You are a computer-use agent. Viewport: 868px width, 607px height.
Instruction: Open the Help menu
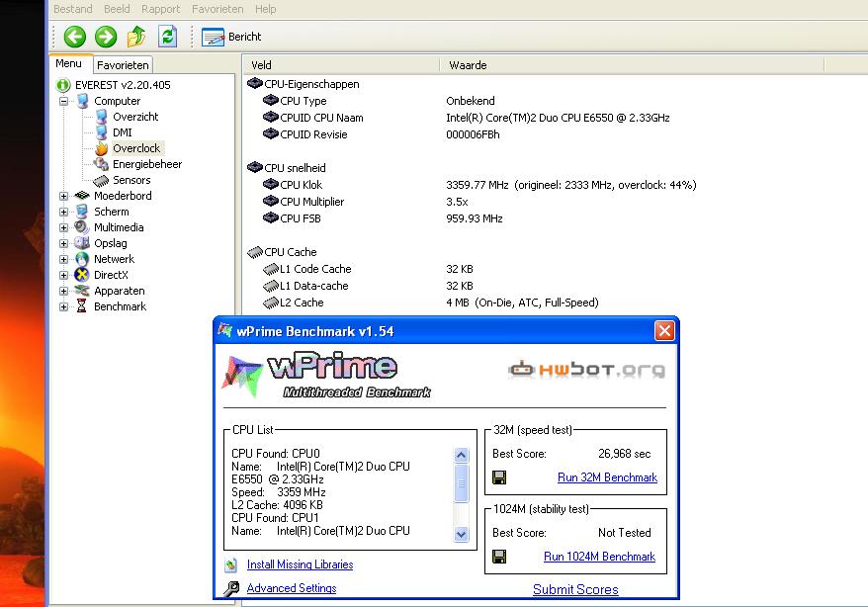(265, 9)
